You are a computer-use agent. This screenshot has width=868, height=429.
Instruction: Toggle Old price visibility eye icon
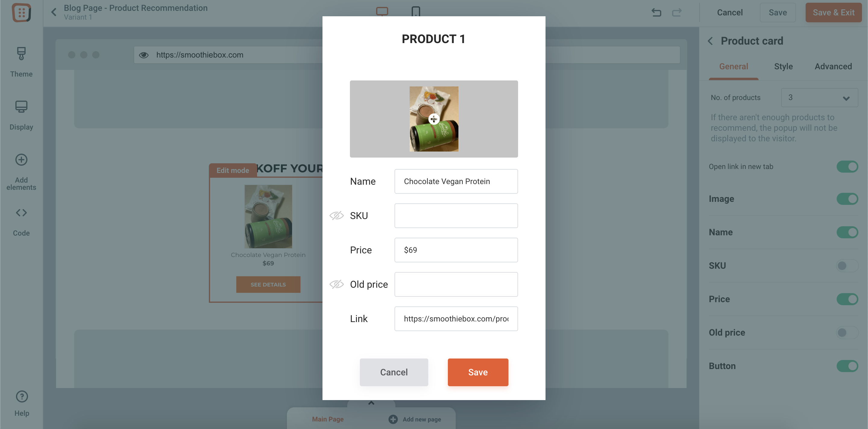336,284
